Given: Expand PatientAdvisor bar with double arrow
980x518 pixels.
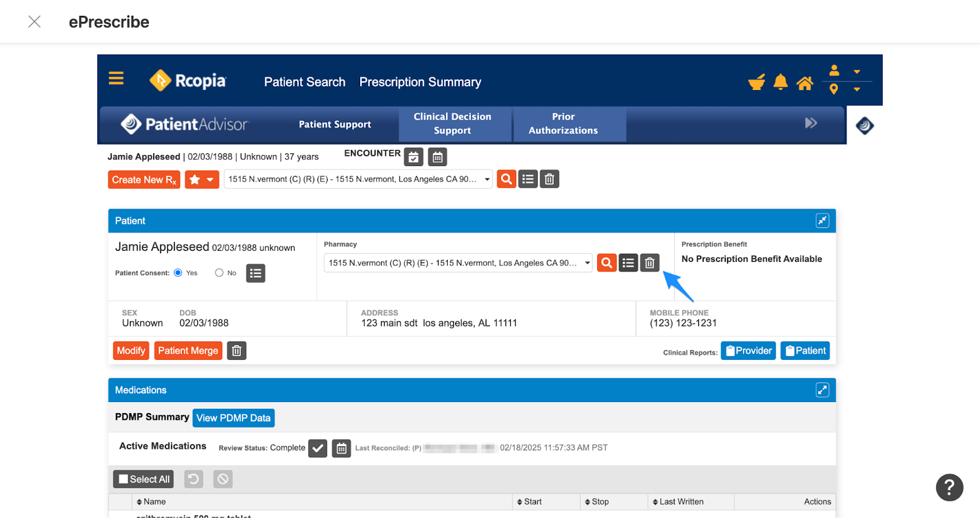Looking at the screenshot, I should click(x=811, y=123).
